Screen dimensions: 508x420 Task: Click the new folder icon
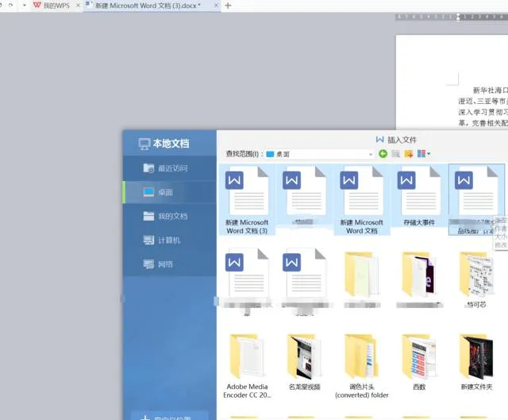click(x=409, y=153)
